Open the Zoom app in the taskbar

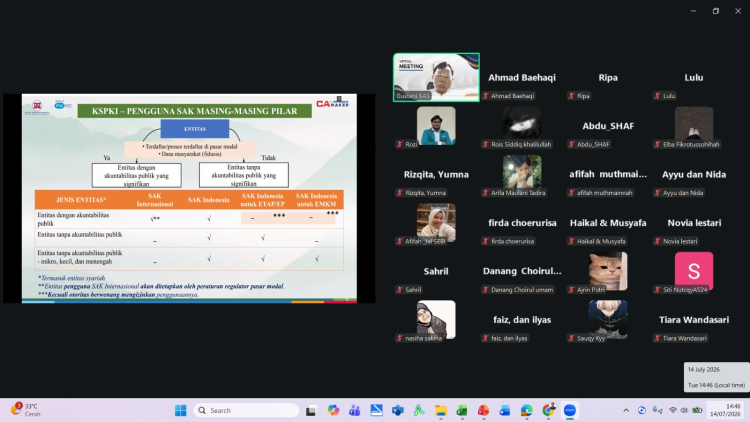569,410
